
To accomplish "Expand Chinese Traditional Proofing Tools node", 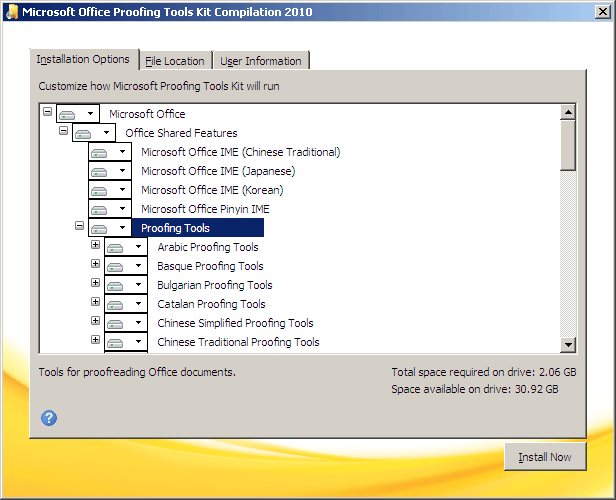I will [x=95, y=339].
